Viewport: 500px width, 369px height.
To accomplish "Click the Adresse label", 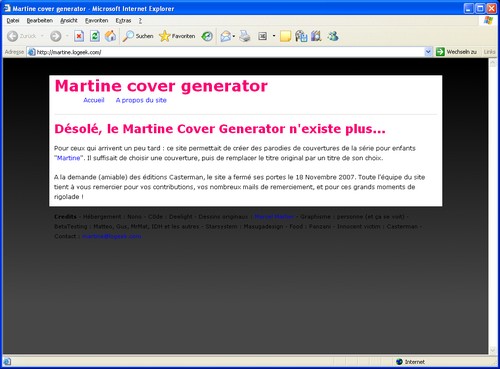I will (14, 52).
